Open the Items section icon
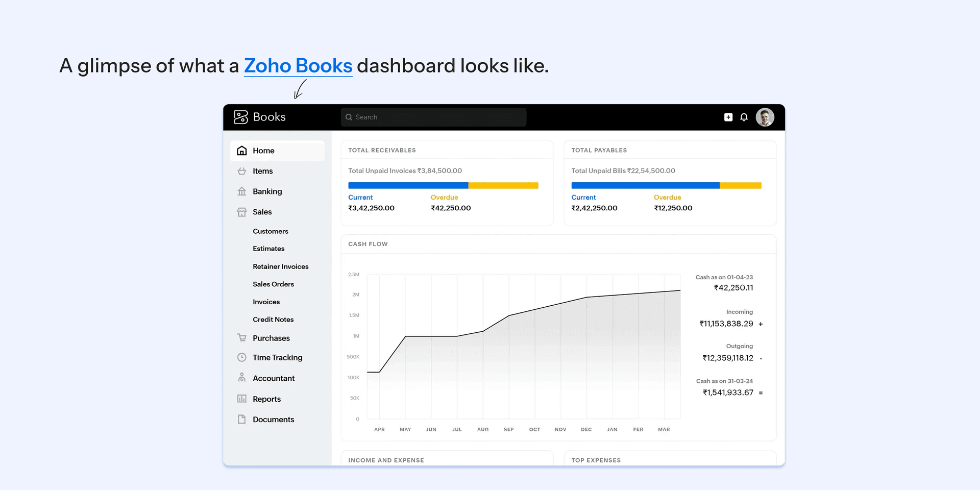 241,171
